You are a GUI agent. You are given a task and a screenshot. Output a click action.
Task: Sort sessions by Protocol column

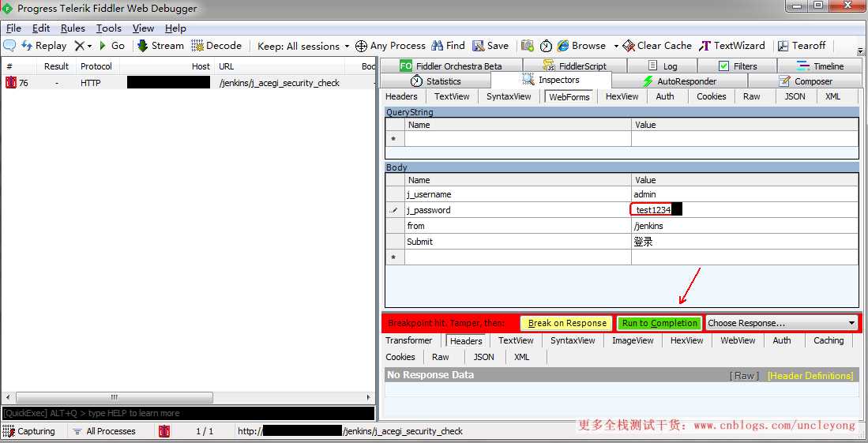click(96, 66)
